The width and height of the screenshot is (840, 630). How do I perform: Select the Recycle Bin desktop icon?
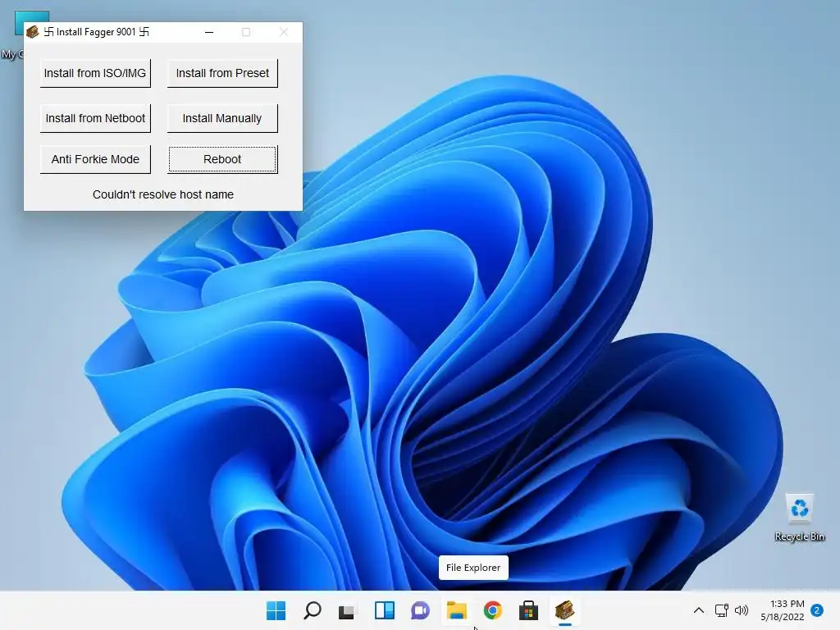[x=799, y=518]
